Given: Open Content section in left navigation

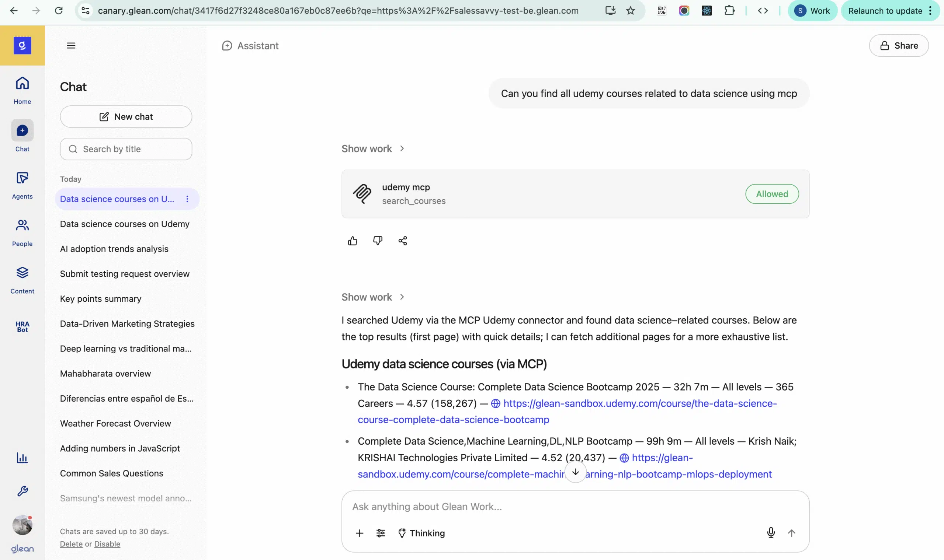Looking at the screenshot, I should tap(22, 280).
